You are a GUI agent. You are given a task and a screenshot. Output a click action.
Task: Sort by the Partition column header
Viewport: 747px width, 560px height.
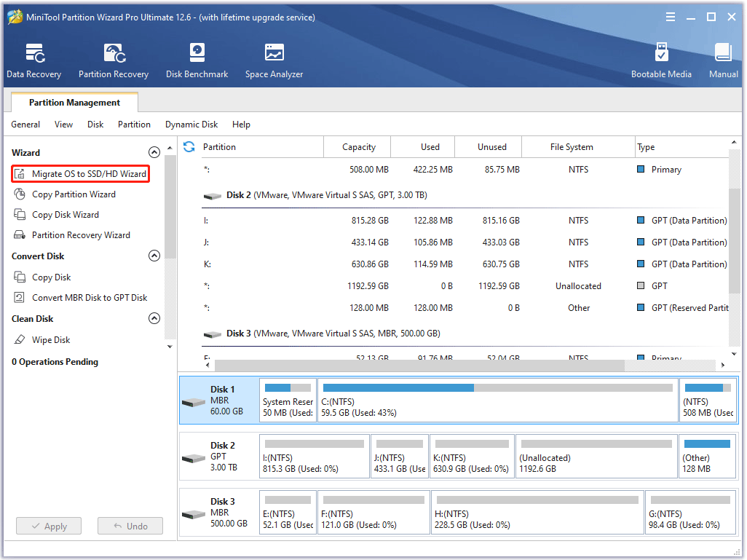pyautogui.click(x=261, y=147)
